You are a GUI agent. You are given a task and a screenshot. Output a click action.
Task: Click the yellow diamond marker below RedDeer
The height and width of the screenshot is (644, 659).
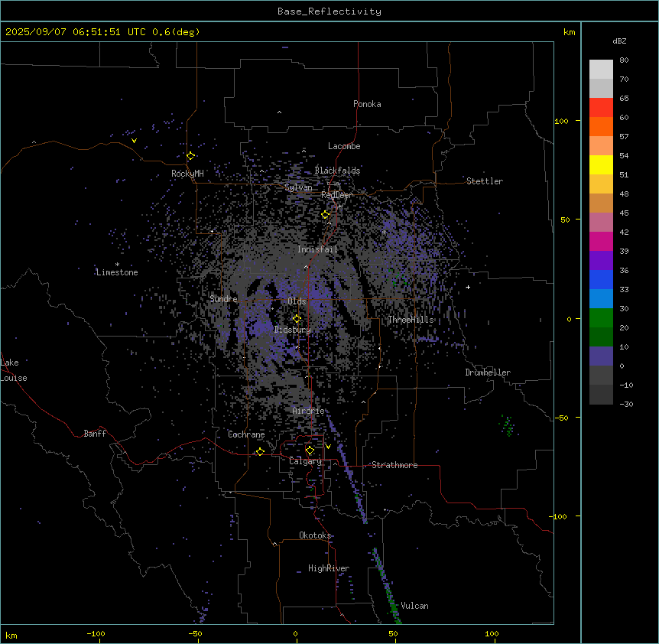tap(326, 215)
